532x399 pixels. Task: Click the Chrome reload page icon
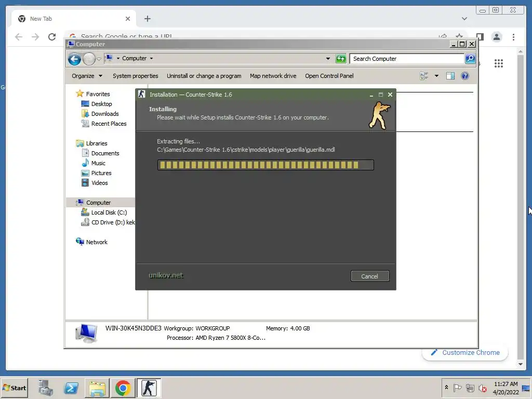tap(52, 37)
